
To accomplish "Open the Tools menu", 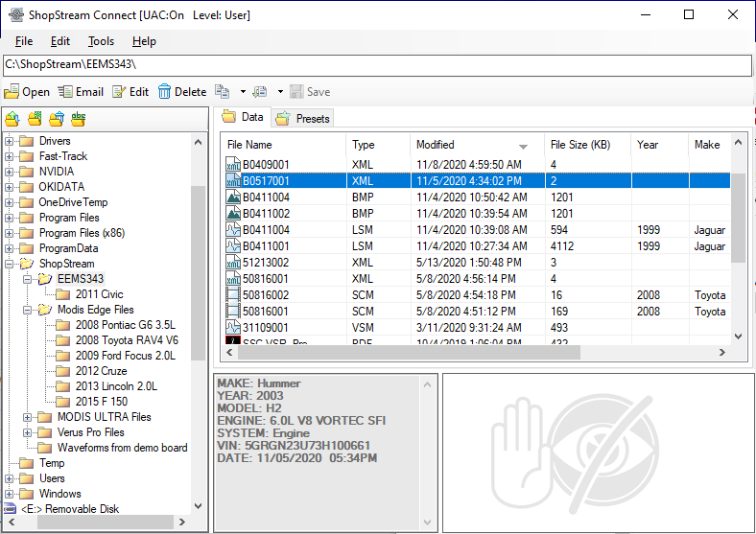I will pos(101,41).
